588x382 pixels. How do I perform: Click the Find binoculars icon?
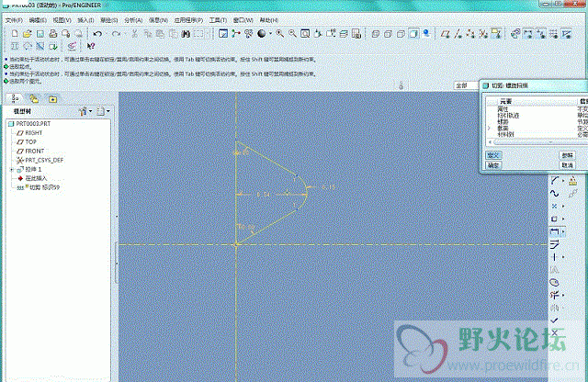pyautogui.click(x=186, y=34)
